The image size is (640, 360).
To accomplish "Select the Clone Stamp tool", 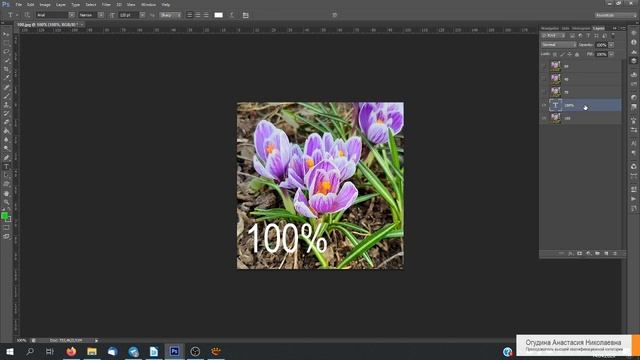I will tap(7, 105).
